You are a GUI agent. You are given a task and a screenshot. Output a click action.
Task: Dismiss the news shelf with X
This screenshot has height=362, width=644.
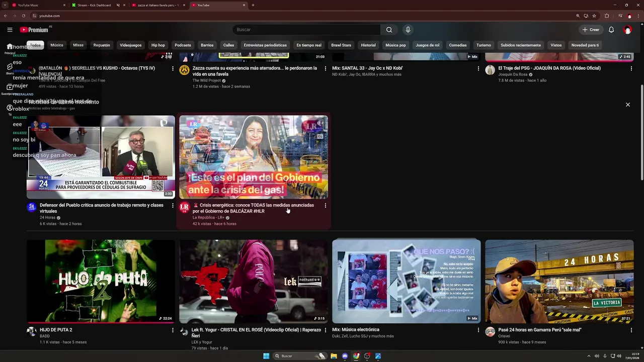(x=628, y=105)
